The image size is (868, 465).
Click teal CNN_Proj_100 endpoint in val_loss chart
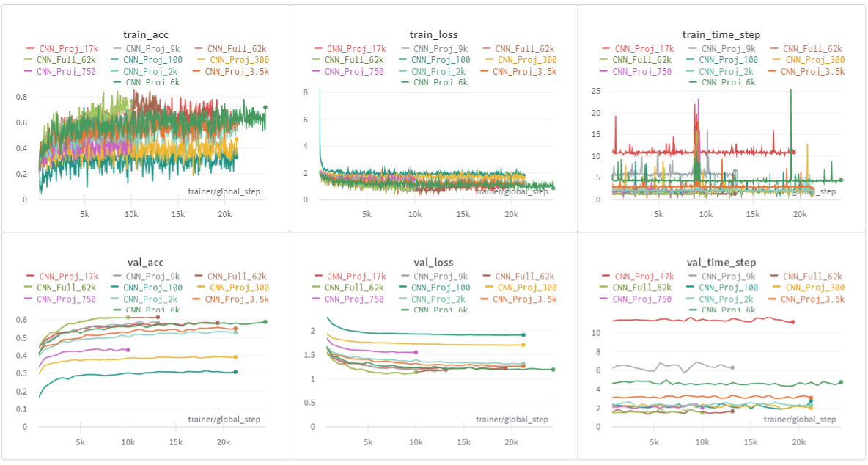pyautogui.click(x=523, y=334)
